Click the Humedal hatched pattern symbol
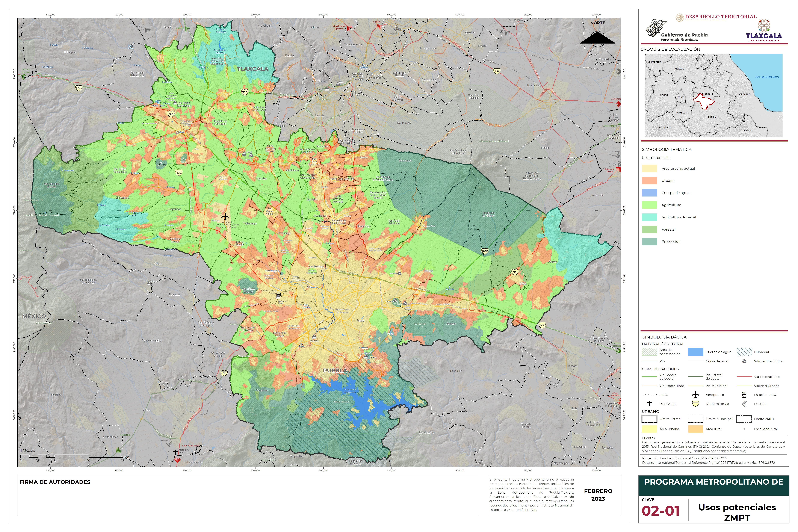The width and height of the screenshot is (798, 532). click(x=744, y=352)
